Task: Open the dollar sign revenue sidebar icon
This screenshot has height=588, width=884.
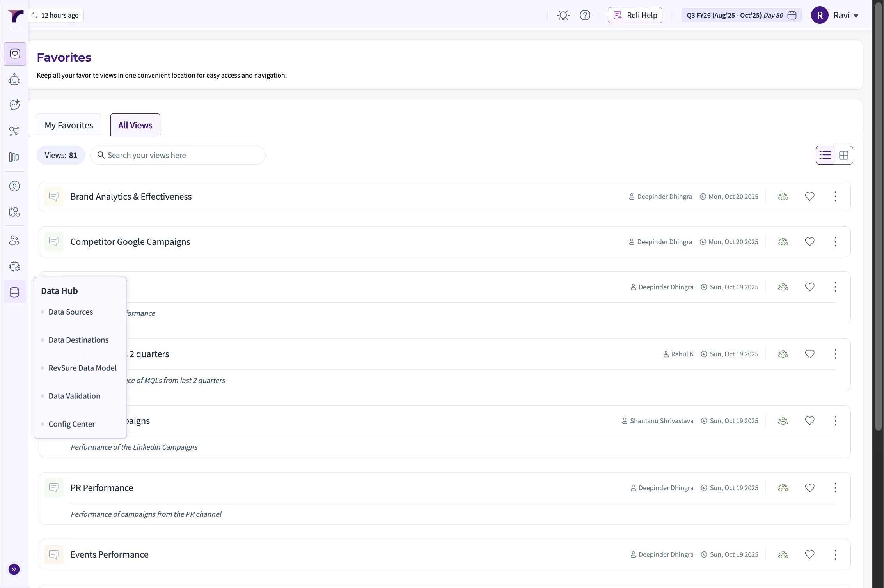Action: (x=14, y=186)
